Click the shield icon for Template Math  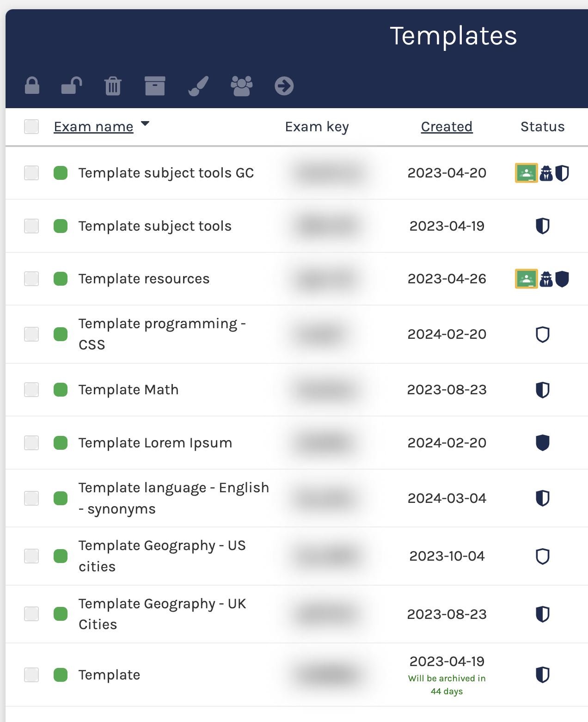click(x=543, y=389)
